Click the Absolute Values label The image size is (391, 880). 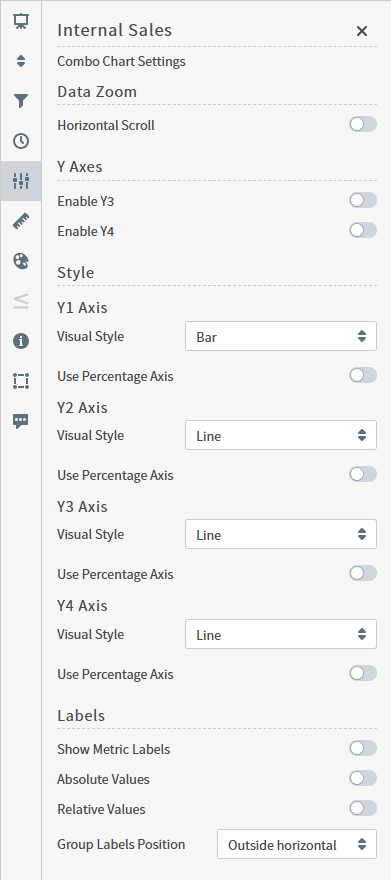pos(103,779)
